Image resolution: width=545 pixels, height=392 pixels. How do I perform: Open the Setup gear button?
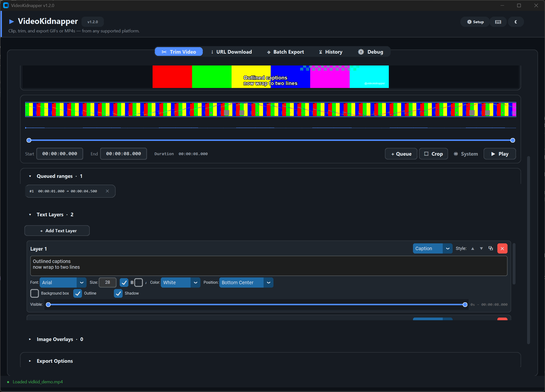point(475,22)
